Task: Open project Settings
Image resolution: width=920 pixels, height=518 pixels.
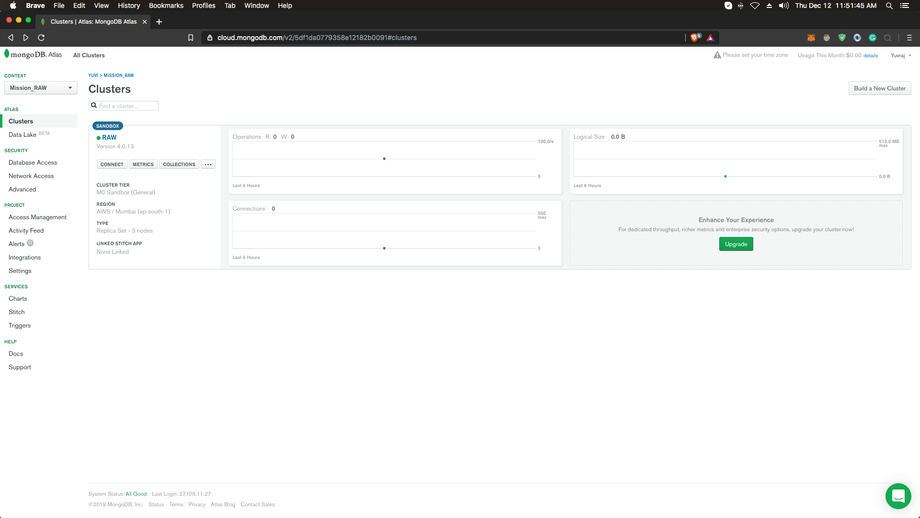Action: coord(20,271)
